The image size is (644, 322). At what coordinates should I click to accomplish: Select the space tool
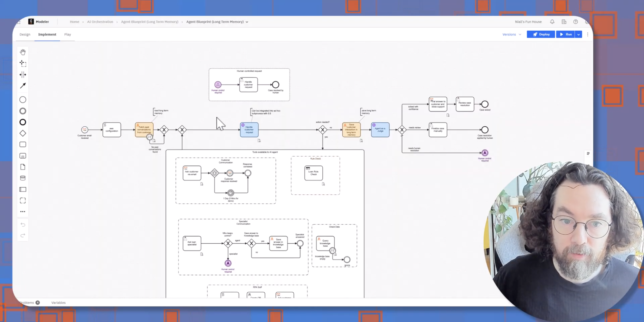(23, 75)
